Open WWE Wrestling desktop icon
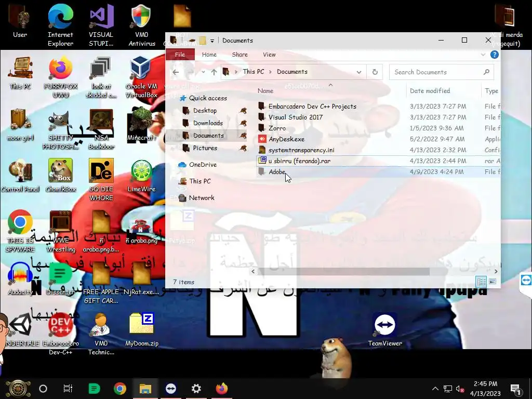 (x=60, y=232)
